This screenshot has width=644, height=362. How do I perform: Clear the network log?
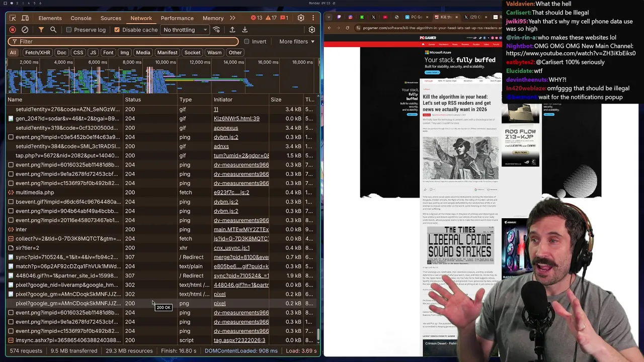(x=25, y=30)
